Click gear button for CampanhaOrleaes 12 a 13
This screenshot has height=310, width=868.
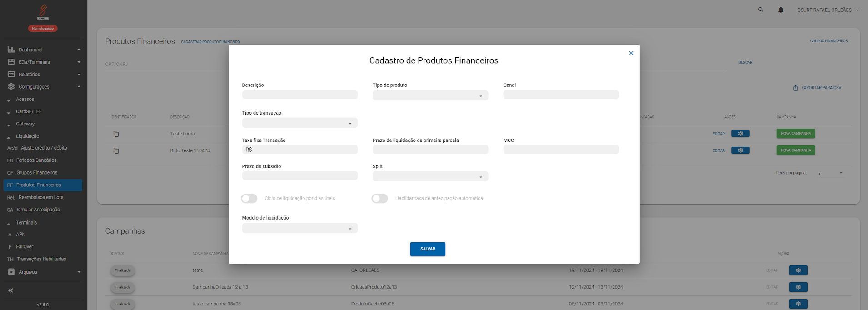pyautogui.click(x=798, y=287)
